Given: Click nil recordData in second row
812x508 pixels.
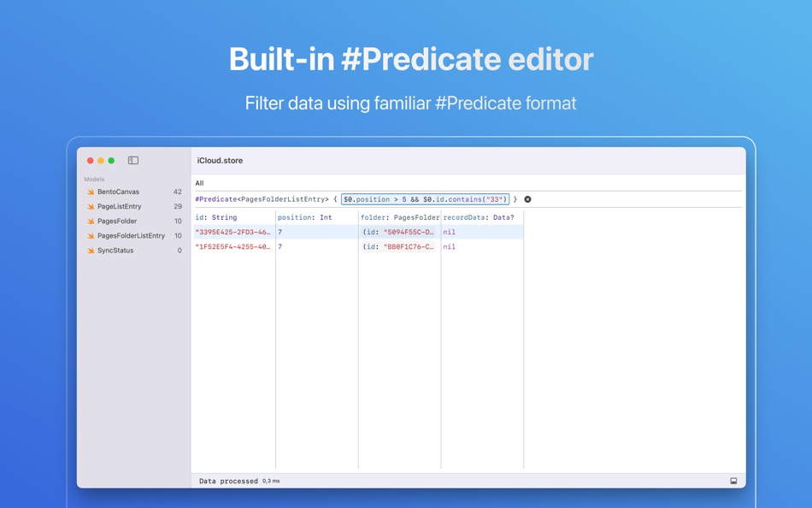Looking at the screenshot, I should point(449,247).
